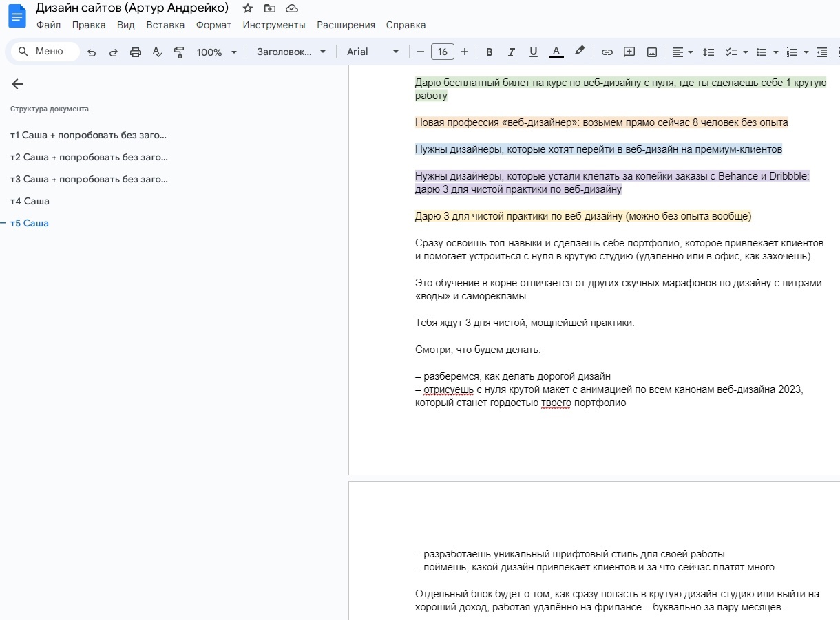The width and height of the screenshot is (840, 620).
Task: Insert a checklist
Action: point(731,52)
